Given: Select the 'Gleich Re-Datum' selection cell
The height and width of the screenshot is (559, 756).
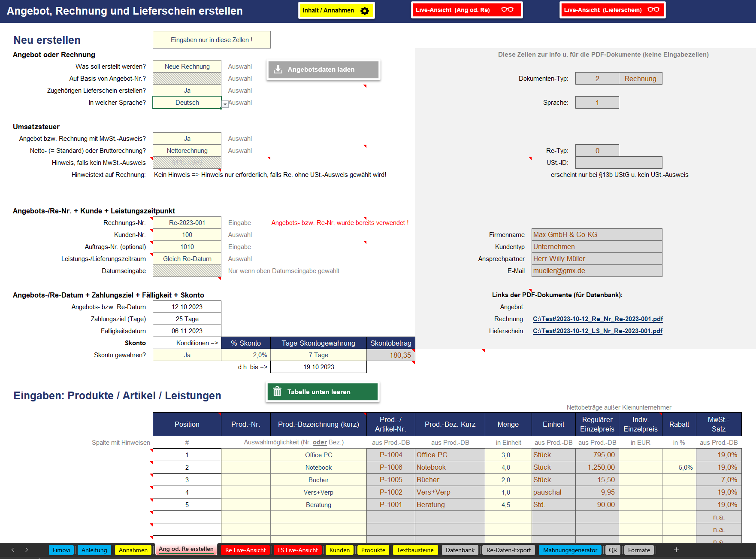Looking at the screenshot, I should (x=187, y=259).
